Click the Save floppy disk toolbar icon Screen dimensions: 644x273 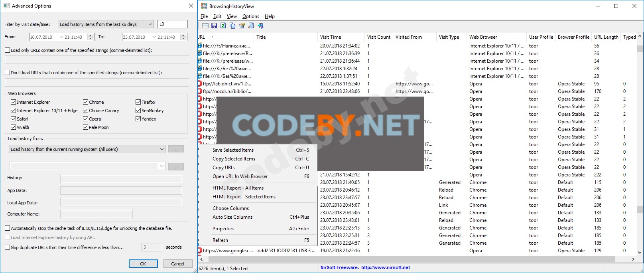[x=214, y=26]
